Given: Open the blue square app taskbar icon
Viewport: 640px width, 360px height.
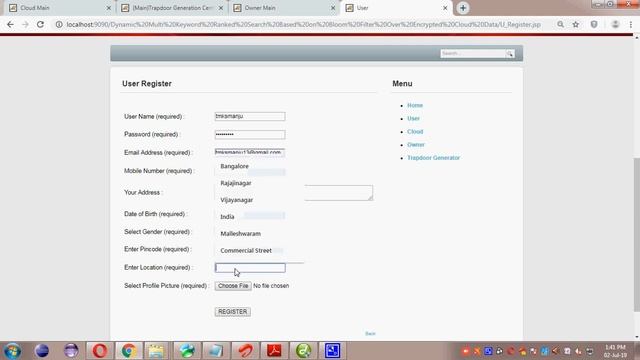Looking at the screenshot, I should (x=332, y=351).
